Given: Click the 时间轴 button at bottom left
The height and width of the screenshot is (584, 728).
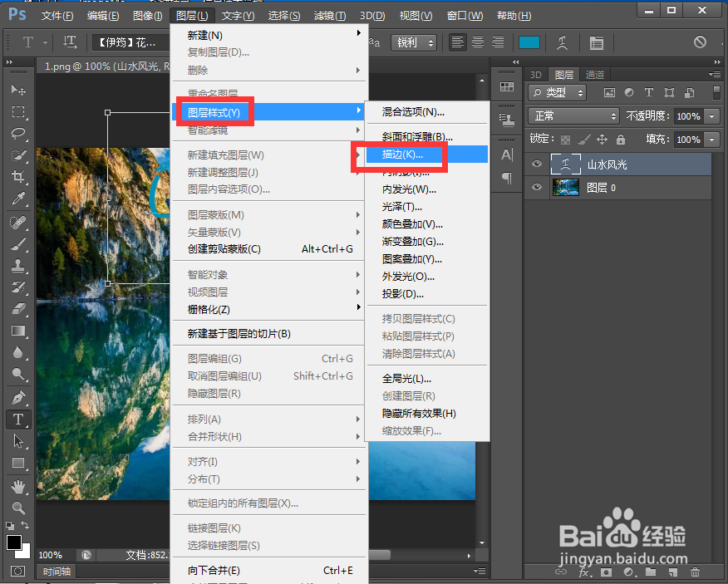Looking at the screenshot, I should [55, 572].
